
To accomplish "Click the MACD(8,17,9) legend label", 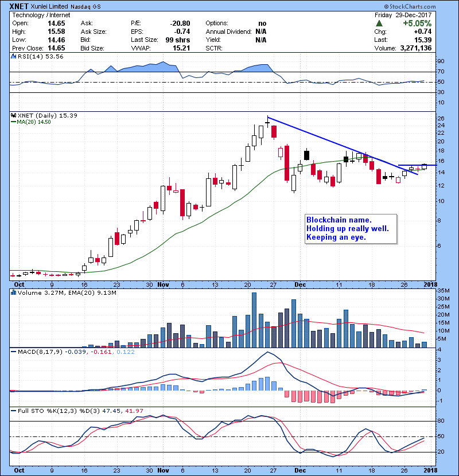I will coord(40,352).
